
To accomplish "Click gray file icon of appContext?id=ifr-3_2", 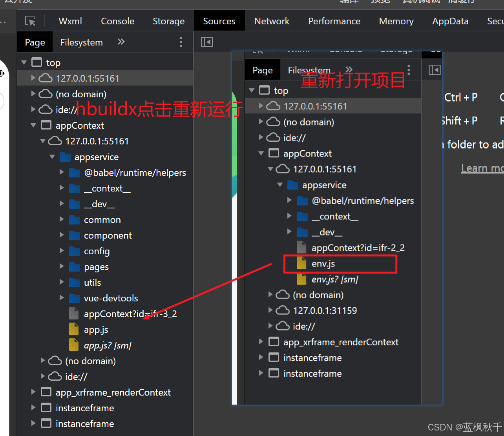I will coord(74,313).
